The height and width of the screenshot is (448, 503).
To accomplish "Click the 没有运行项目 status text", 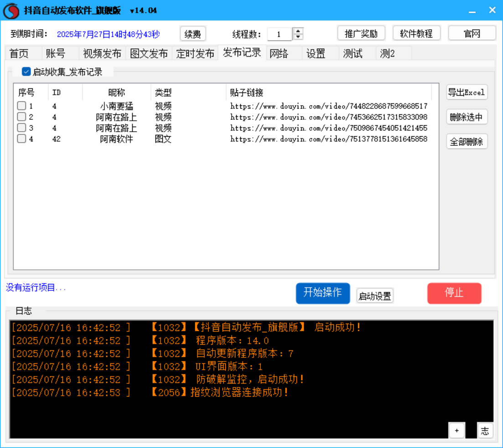I will pos(36,288).
